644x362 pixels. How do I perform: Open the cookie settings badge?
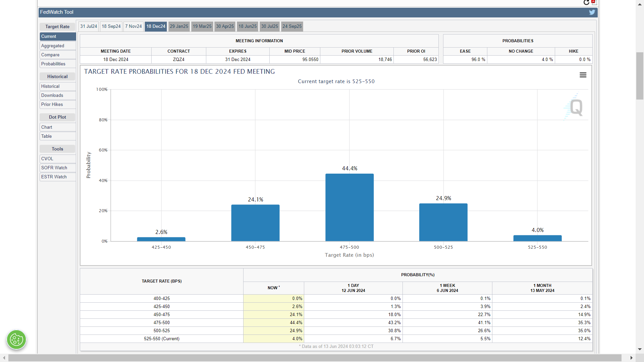click(x=16, y=340)
